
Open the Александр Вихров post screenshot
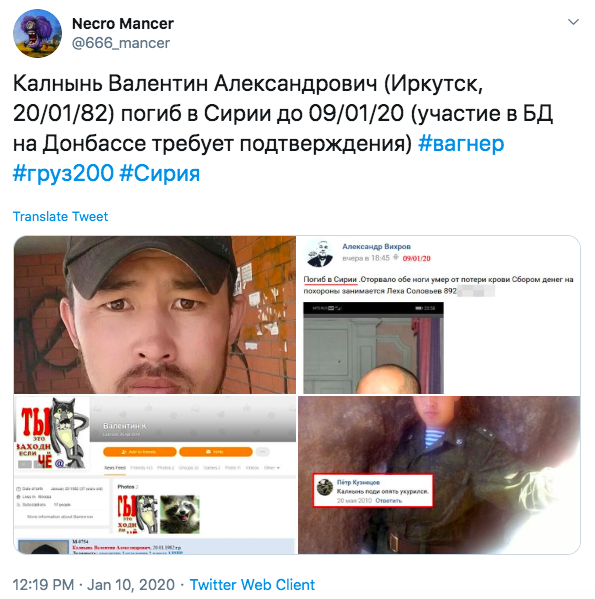point(439,315)
